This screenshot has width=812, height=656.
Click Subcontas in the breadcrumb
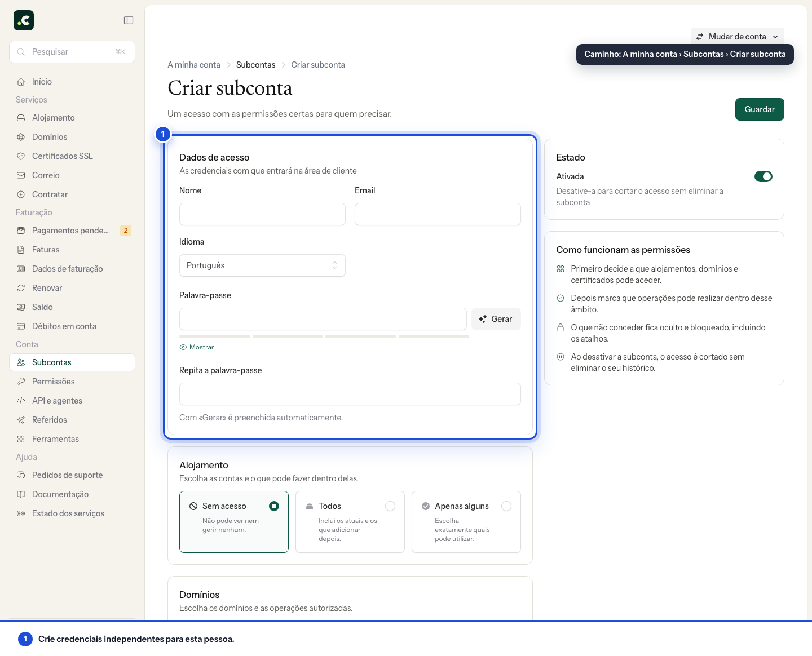[256, 65]
